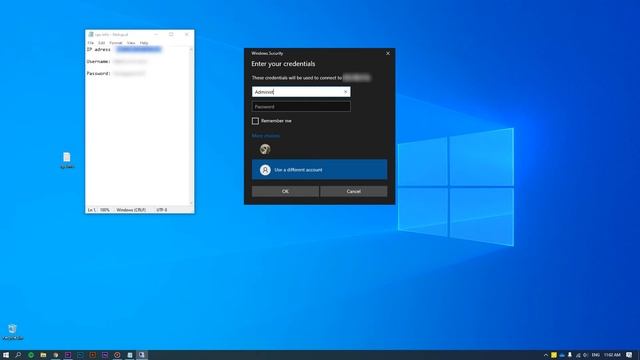Viewport: 640px width, 360px height.
Task: Click the Notepad status bar zoom percentage
Action: pos(104,210)
